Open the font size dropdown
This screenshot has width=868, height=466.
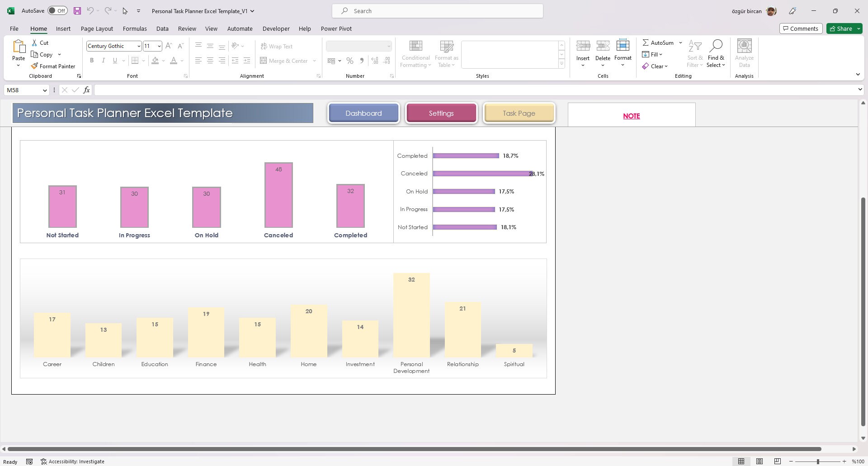click(x=159, y=46)
